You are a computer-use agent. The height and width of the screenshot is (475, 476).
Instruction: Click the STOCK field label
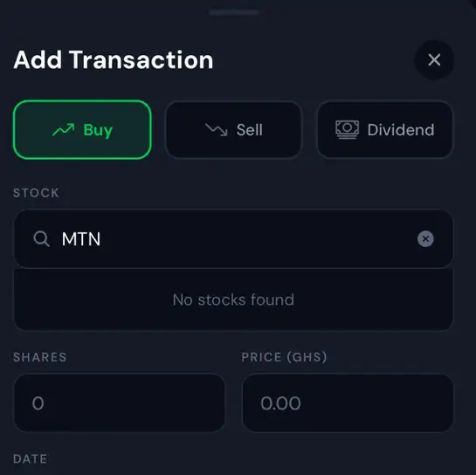[36, 193]
